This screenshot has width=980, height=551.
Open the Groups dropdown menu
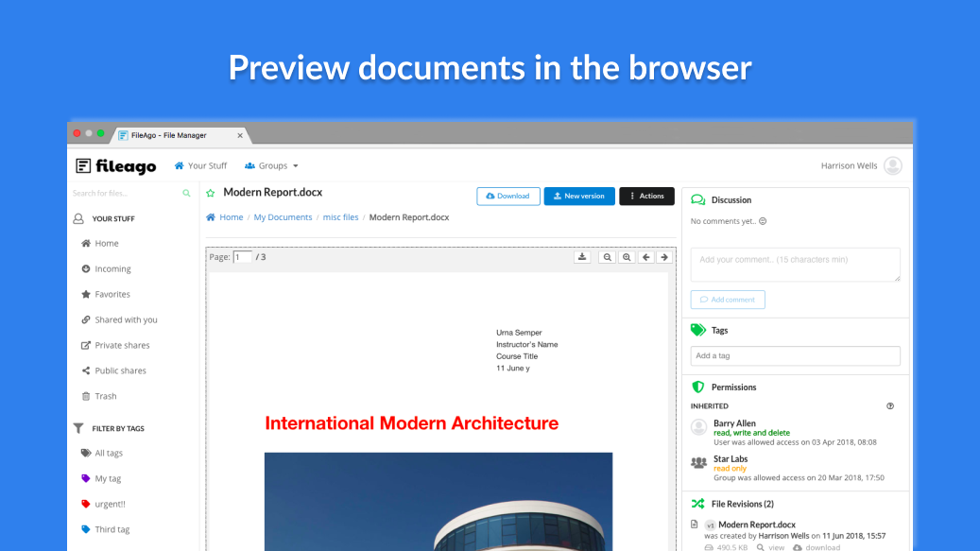pyautogui.click(x=271, y=165)
